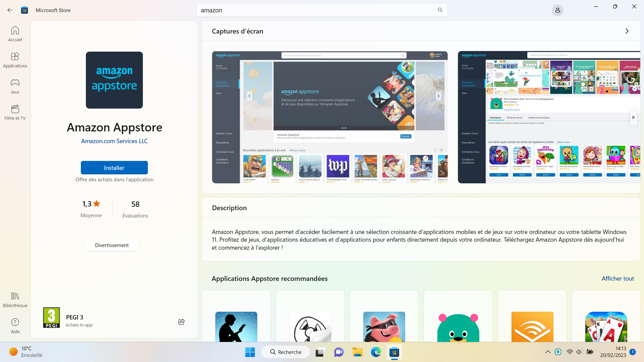Open the Windows Start menu

[250, 352]
